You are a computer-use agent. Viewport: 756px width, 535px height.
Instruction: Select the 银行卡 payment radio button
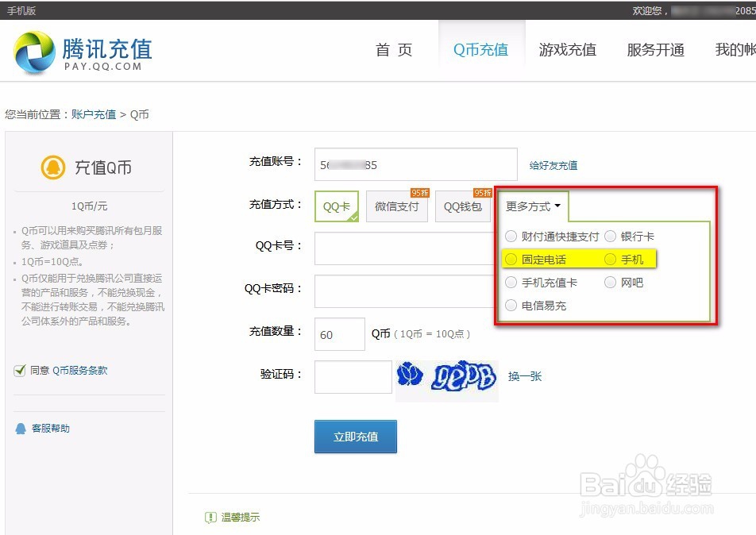[x=610, y=237]
